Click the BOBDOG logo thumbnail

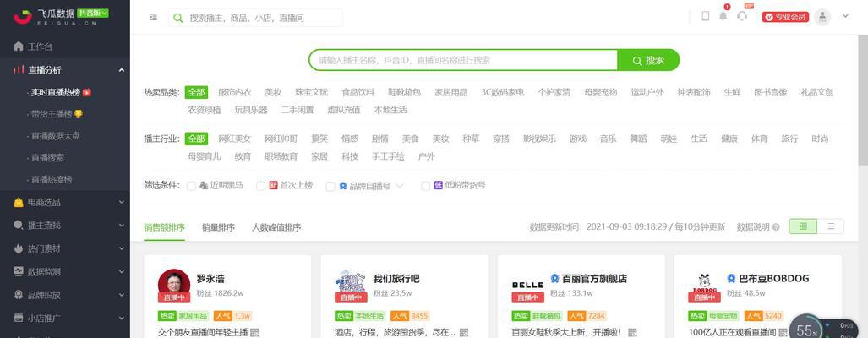click(x=705, y=285)
